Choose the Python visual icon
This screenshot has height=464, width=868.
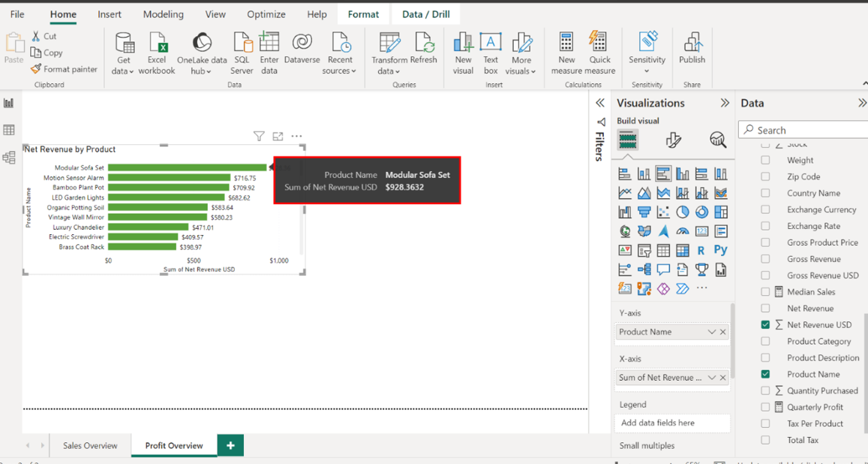720,251
